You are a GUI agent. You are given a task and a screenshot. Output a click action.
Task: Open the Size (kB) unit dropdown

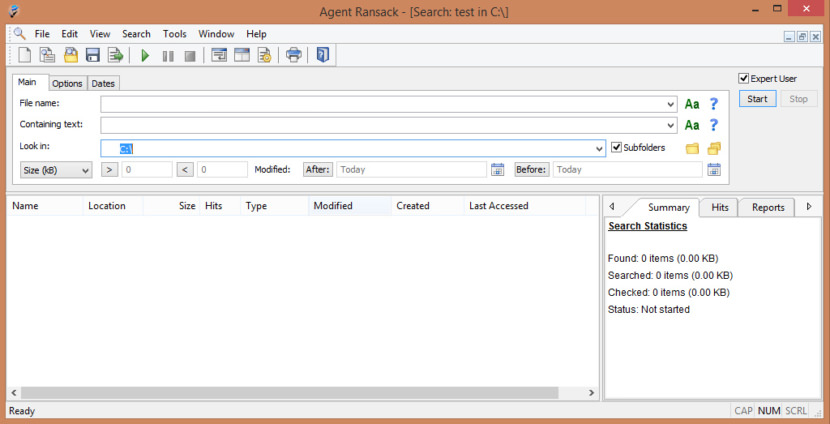point(57,170)
